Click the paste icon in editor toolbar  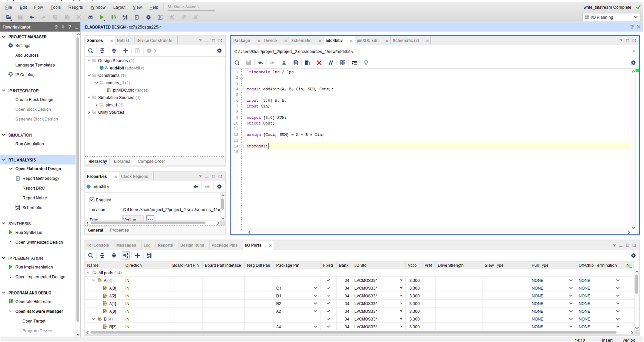307,63
